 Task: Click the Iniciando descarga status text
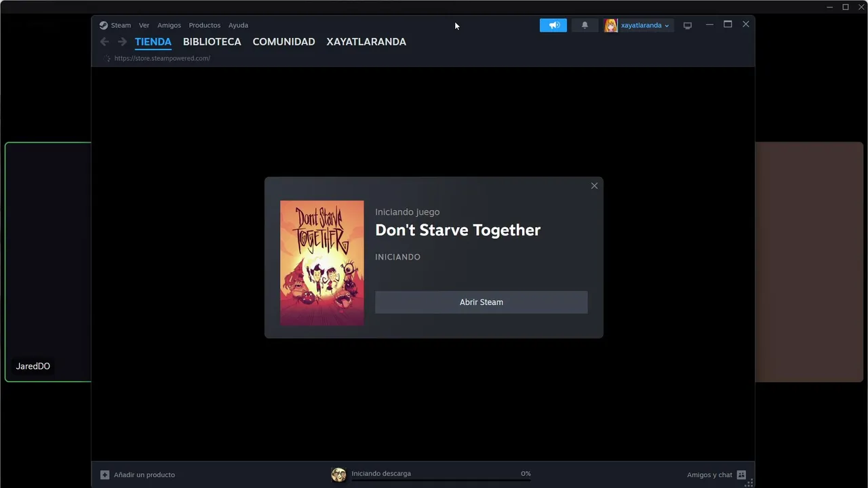(381, 474)
